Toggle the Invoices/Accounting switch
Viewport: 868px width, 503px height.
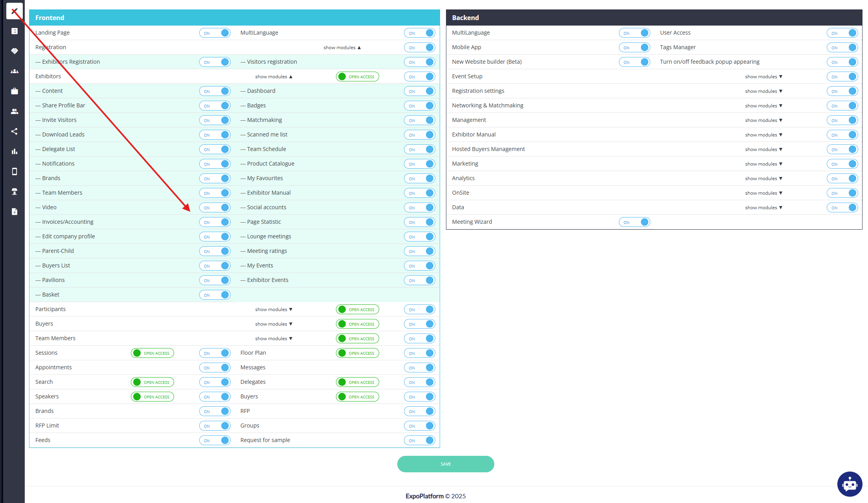[x=215, y=222]
